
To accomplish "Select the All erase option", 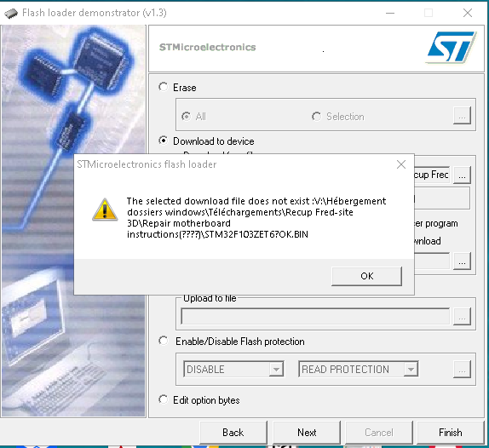I will pos(187,117).
